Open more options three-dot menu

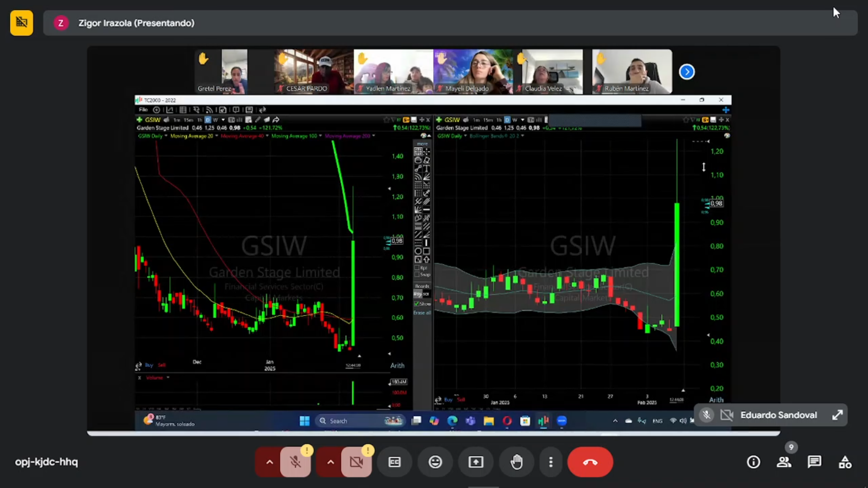550,462
